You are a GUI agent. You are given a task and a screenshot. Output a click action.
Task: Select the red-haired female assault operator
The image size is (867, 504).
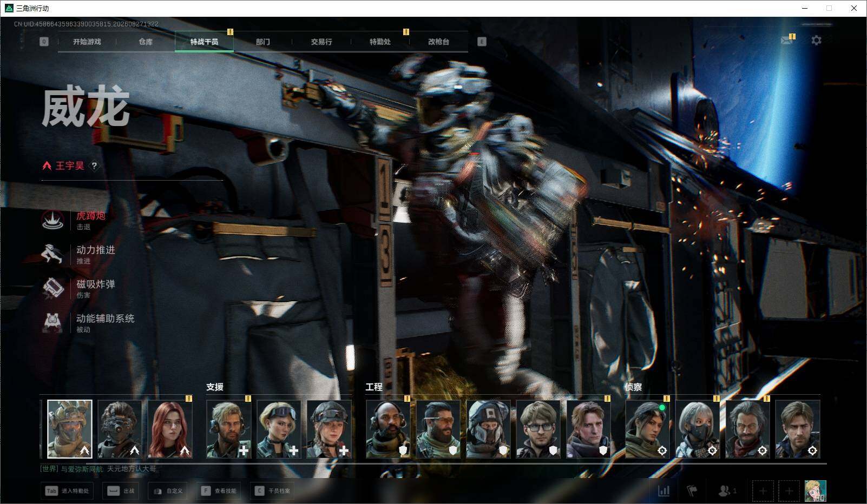coord(170,429)
